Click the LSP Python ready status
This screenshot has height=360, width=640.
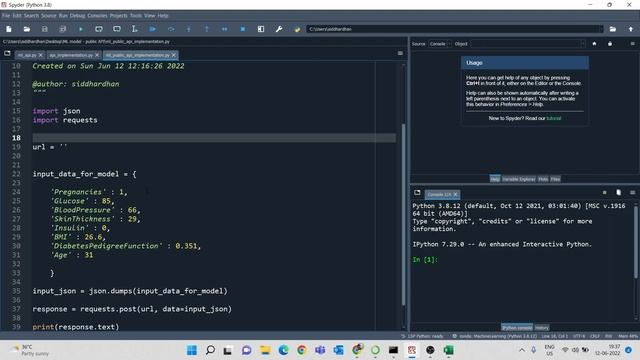coord(422,336)
